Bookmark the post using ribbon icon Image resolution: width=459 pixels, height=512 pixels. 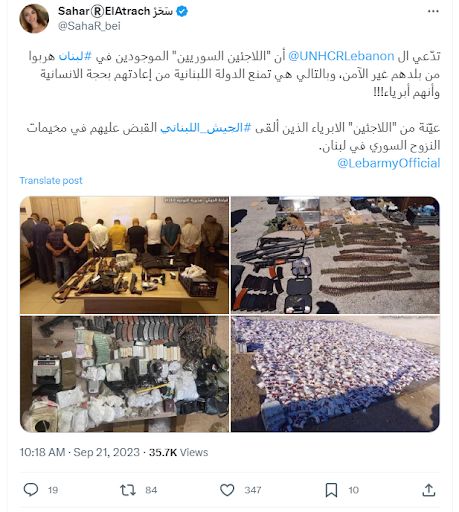331,490
